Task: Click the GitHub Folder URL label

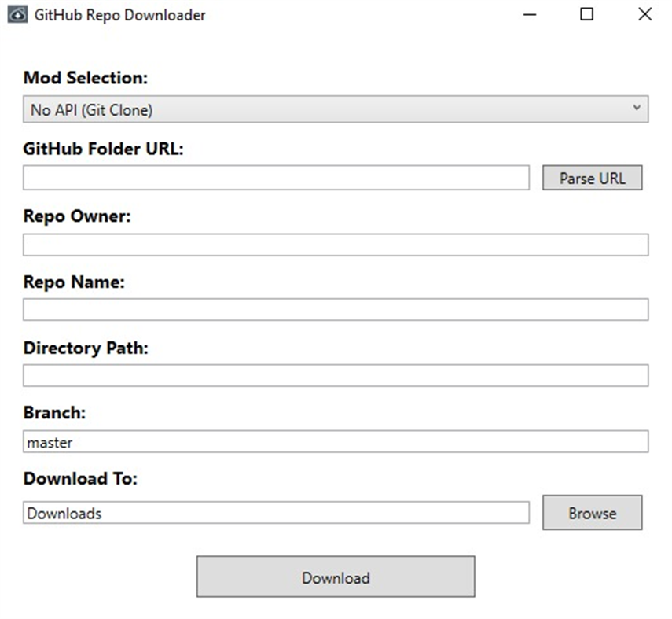Action: [103, 149]
